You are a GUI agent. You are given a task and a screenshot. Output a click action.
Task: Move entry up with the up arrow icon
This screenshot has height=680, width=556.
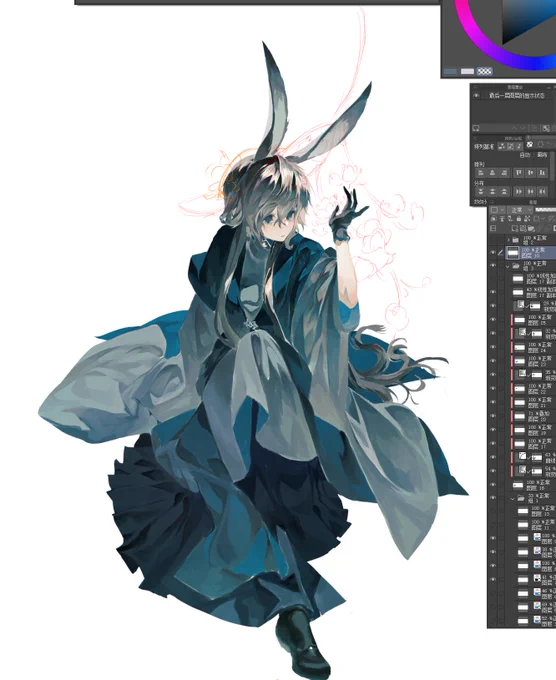click(514, 128)
